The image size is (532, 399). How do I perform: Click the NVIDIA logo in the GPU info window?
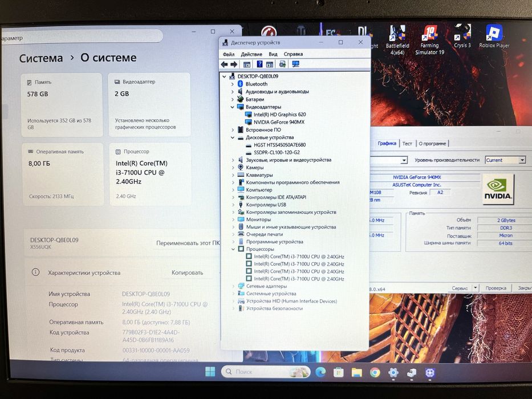pyautogui.click(x=498, y=189)
